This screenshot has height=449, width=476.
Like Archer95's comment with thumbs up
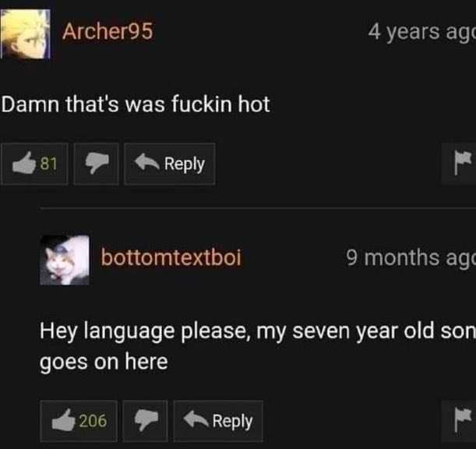(x=34, y=164)
